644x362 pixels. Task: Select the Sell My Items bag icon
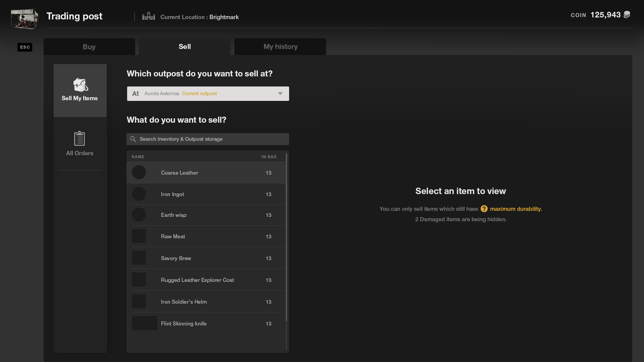tap(80, 85)
